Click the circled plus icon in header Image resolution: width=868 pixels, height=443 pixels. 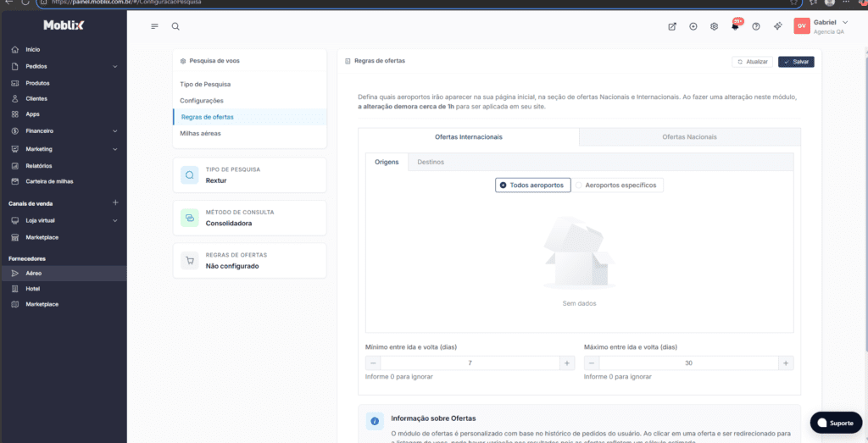(693, 26)
